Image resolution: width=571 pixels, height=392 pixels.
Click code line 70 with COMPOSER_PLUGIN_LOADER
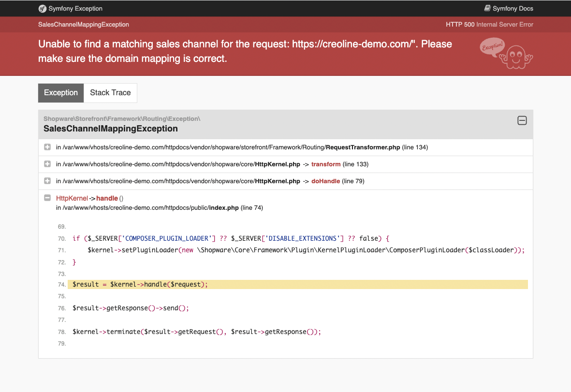[x=231, y=238]
